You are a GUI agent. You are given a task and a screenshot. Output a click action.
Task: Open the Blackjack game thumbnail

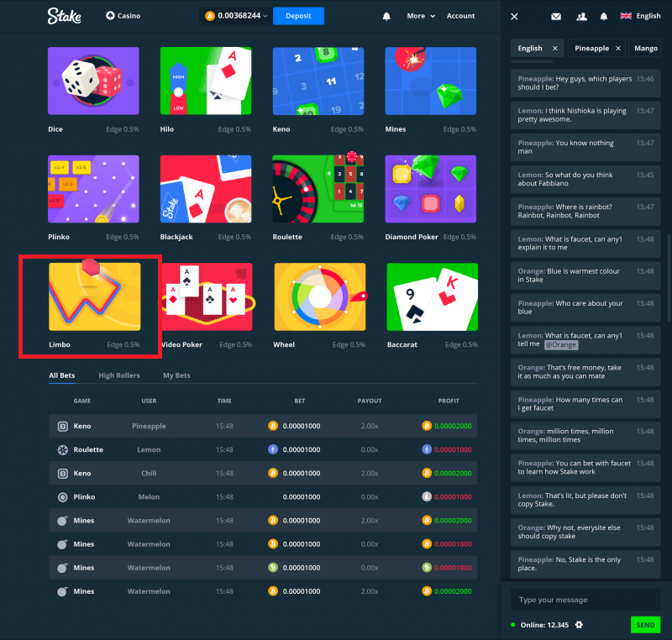click(x=206, y=189)
